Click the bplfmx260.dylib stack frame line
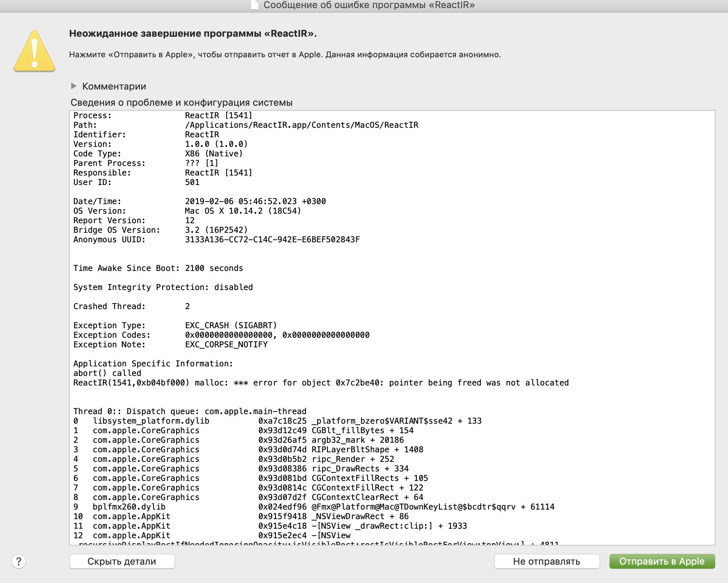Viewport: 728px width, 583px height. [314, 507]
